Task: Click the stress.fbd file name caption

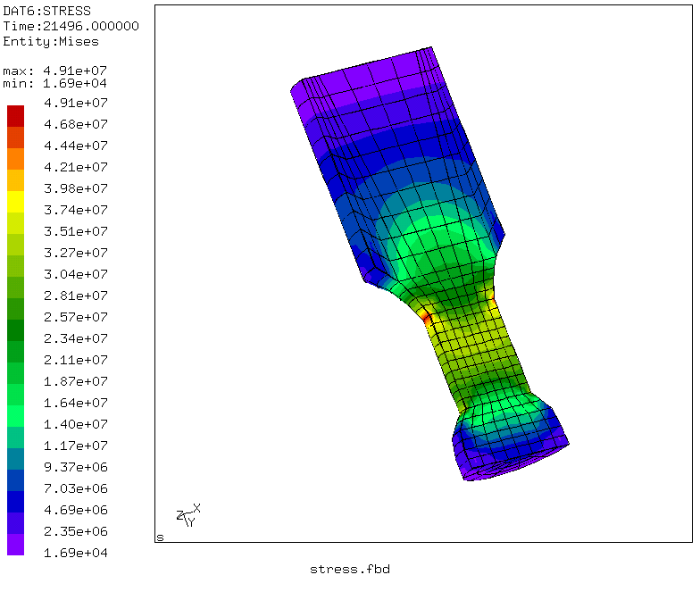Action: 350,570
